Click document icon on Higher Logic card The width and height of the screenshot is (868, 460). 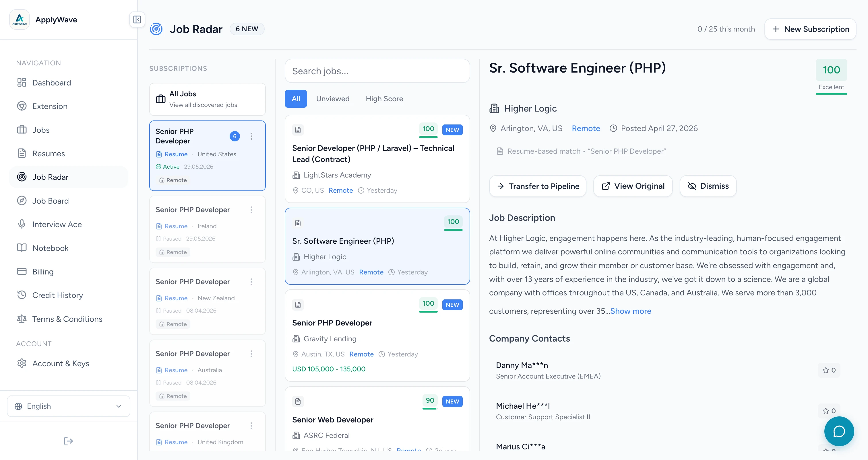(x=298, y=223)
